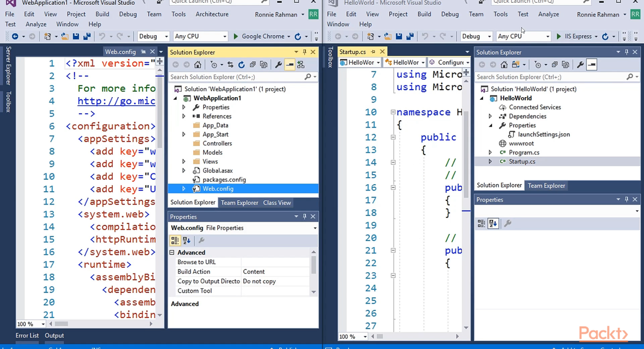Image resolution: width=644 pixels, height=349 pixels.
Task: Open Any CPU platform dropdown in WebApplication1
Action: pos(200,37)
